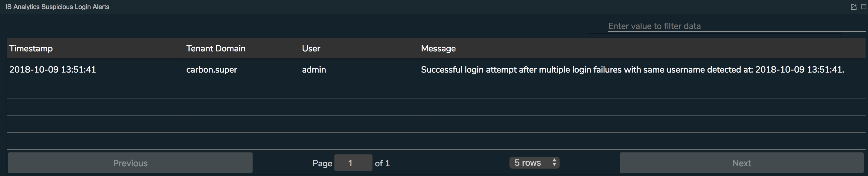Click the 'of 1' page count label
868x176 pixels.
click(x=383, y=163)
